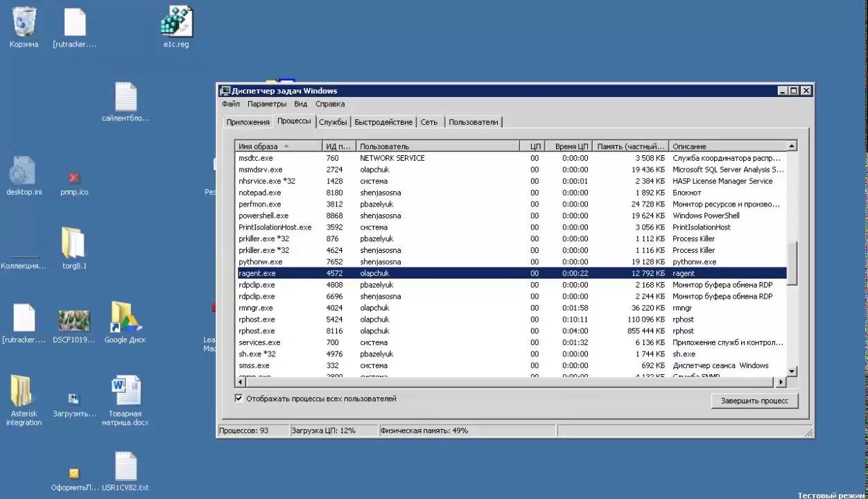Select the Процессы tab
Viewport: 868px width, 499px height.
click(294, 121)
